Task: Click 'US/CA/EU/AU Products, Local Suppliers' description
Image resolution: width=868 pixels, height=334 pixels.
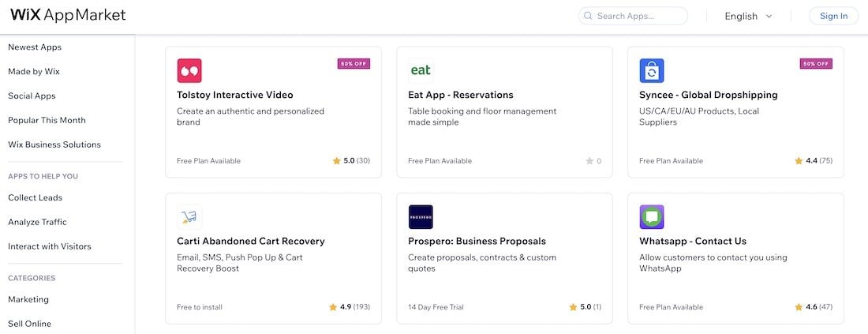Action: pyautogui.click(x=699, y=117)
